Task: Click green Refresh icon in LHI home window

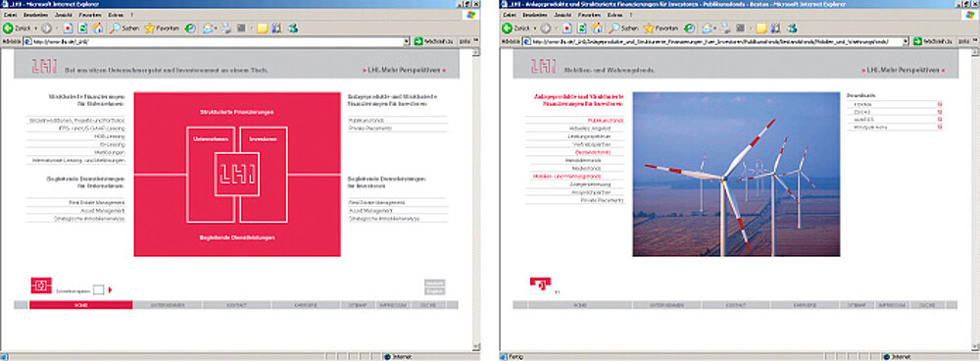Action: point(82,28)
